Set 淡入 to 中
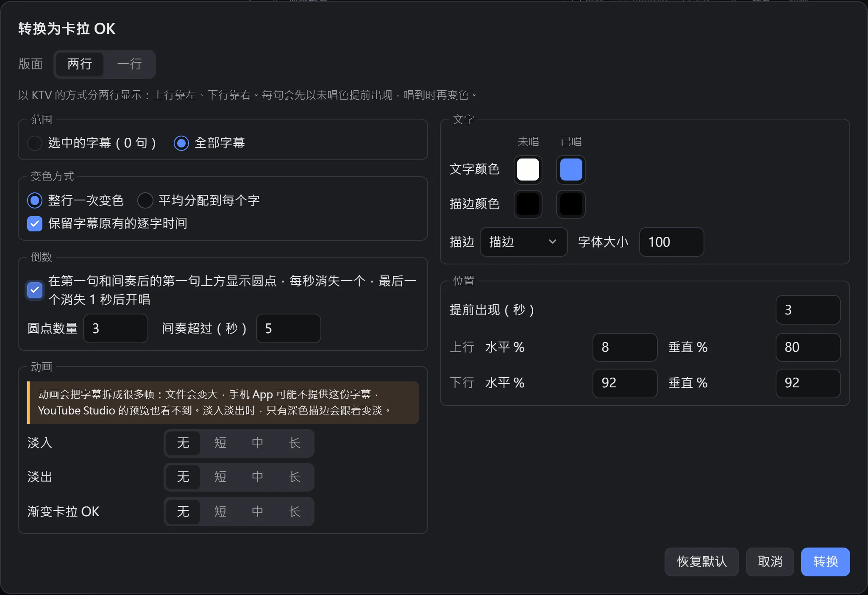 pos(258,443)
